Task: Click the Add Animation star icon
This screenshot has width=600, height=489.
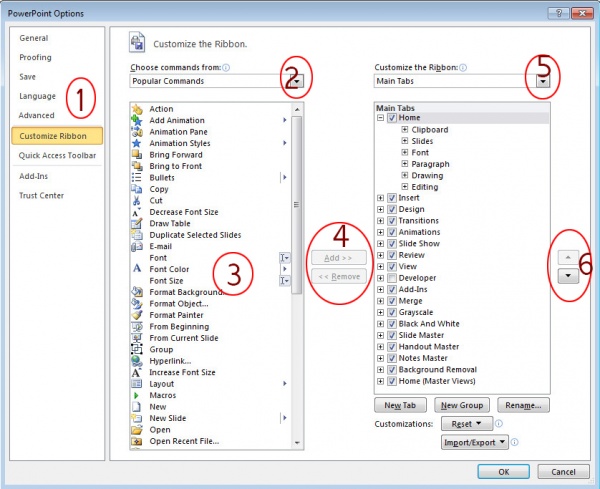Action: [137, 121]
